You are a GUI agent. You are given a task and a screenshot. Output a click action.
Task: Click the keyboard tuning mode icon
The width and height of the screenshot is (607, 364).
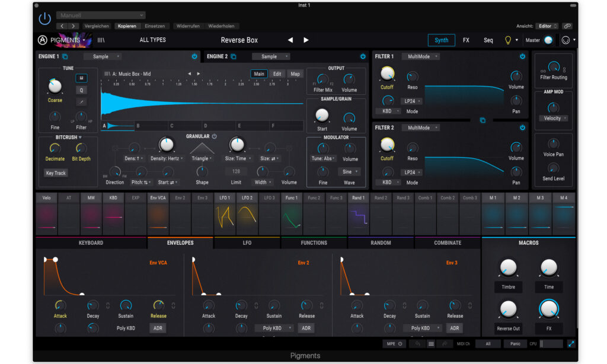(81, 78)
